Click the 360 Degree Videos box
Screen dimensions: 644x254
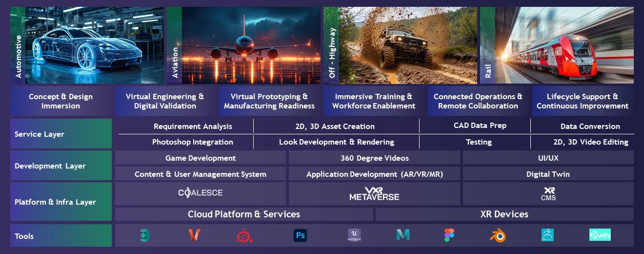point(374,158)
